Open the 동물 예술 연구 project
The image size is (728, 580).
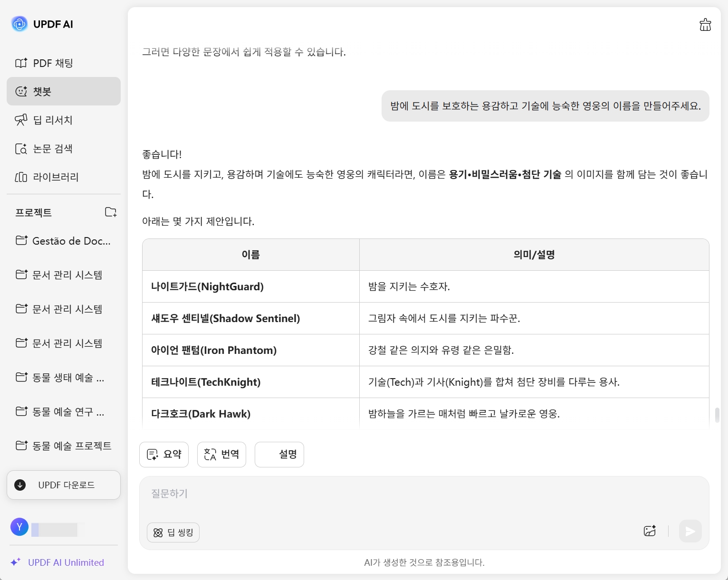64,412
